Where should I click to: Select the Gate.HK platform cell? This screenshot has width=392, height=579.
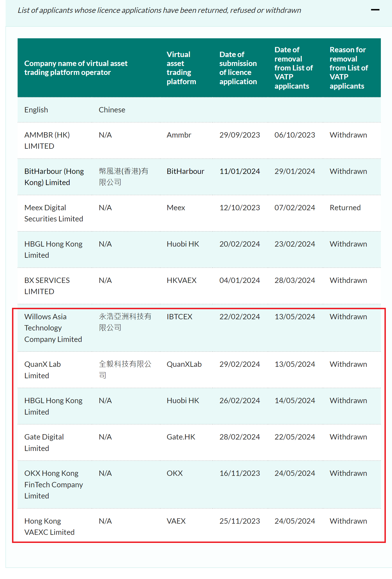(181, 437)
